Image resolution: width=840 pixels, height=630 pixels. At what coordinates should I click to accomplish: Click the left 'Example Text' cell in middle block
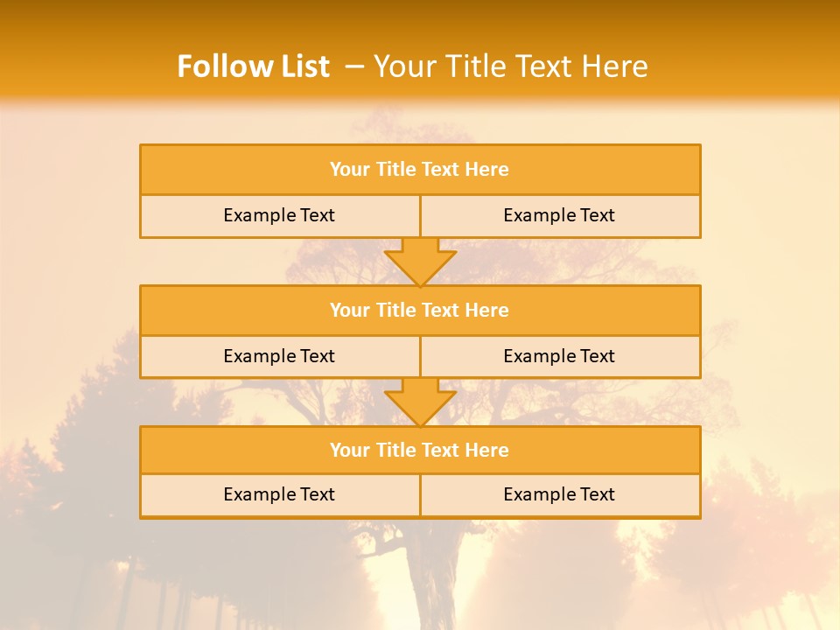(x=280, y=356)
